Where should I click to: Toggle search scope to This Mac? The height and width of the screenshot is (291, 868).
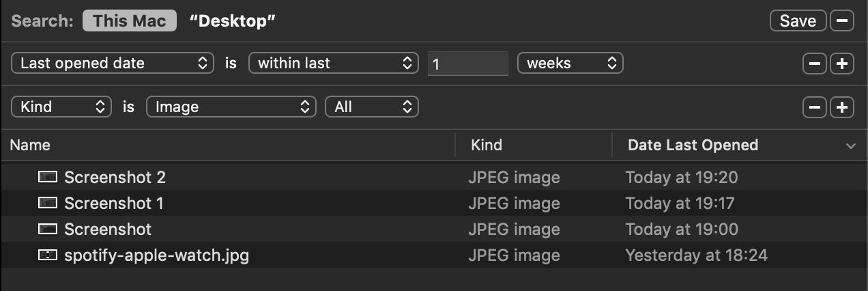(129, 20)
